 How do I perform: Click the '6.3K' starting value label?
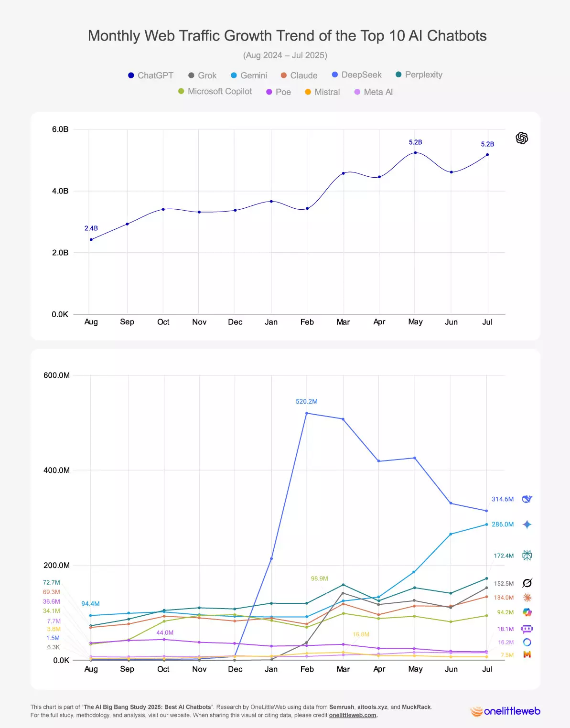click(x=54, y=647)
